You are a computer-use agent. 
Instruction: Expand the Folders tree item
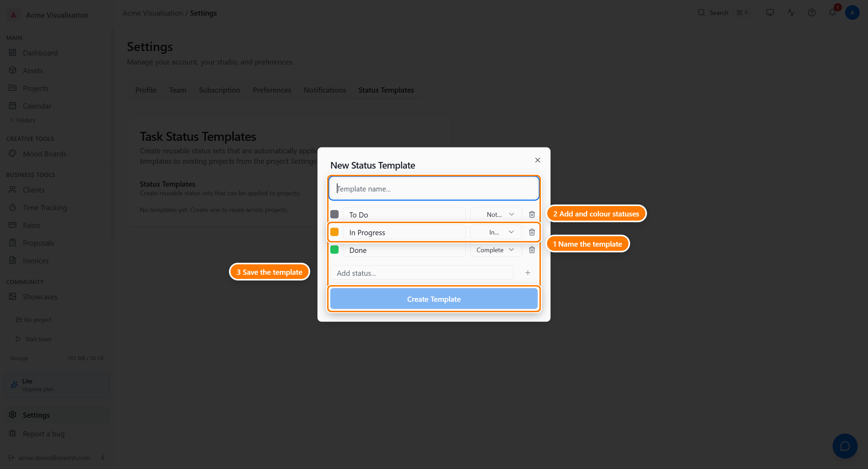click(22, 120)
